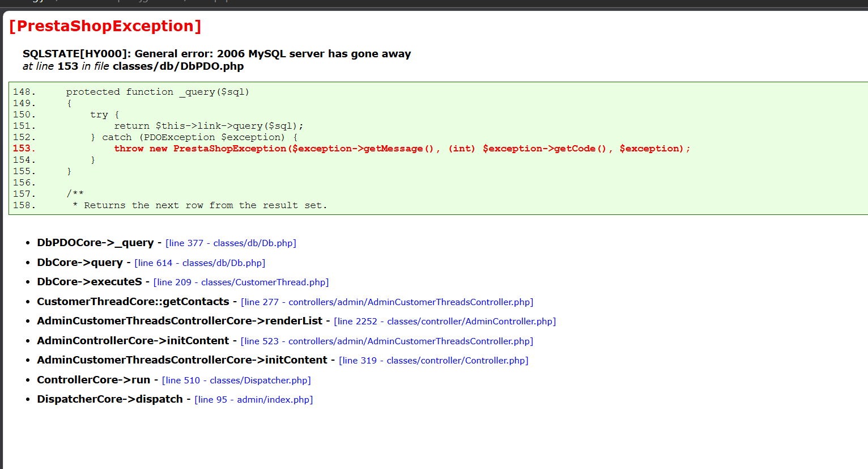
Task: Click the 'try {' code line
Action: (105, 115)
